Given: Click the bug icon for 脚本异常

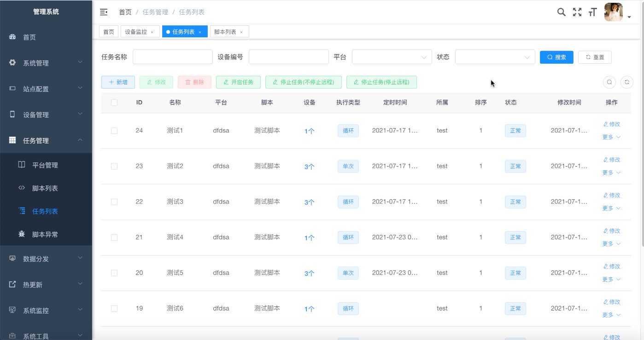Looking at the screenshot, I should pos(22,234).
